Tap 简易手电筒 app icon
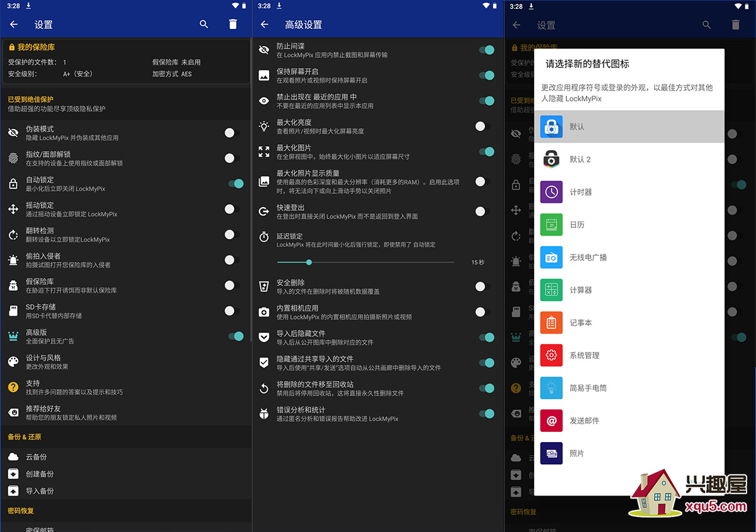This screenshot has height=532, width=756. pos(551,388)
